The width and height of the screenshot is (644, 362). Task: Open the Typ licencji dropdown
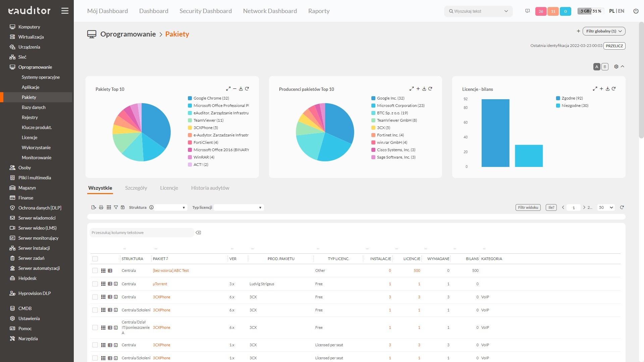coord(239,207)
